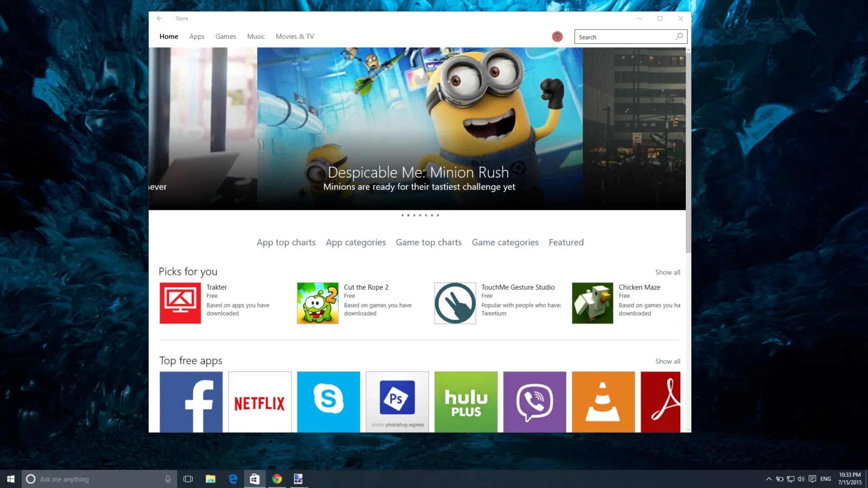Open the TouchMe Gesture Studio title

pyautogui.click(x=518, y=287)
